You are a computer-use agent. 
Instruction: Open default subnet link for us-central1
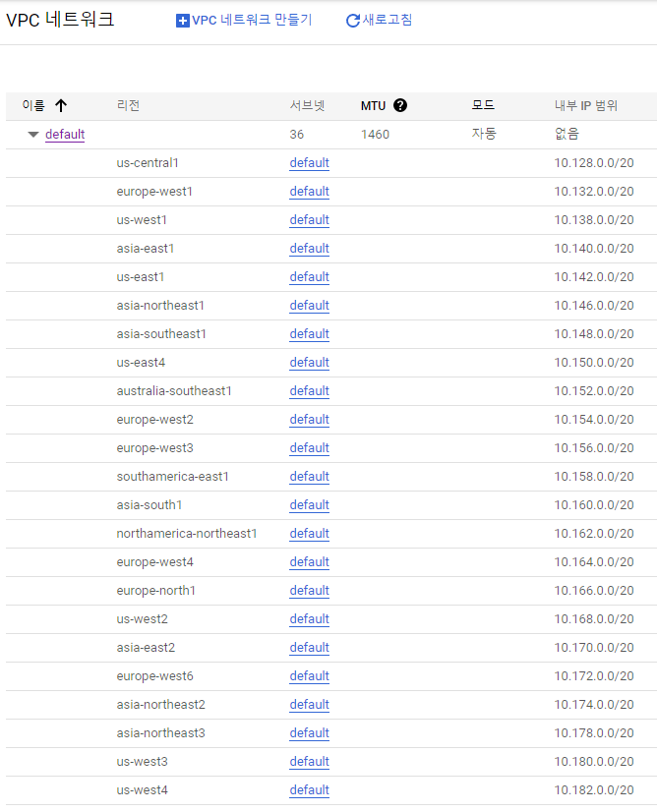310,162
